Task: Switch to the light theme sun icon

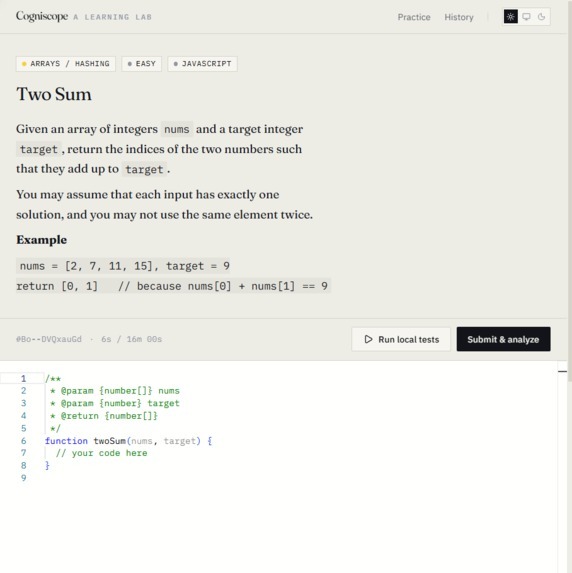Action: coord(511,17)
